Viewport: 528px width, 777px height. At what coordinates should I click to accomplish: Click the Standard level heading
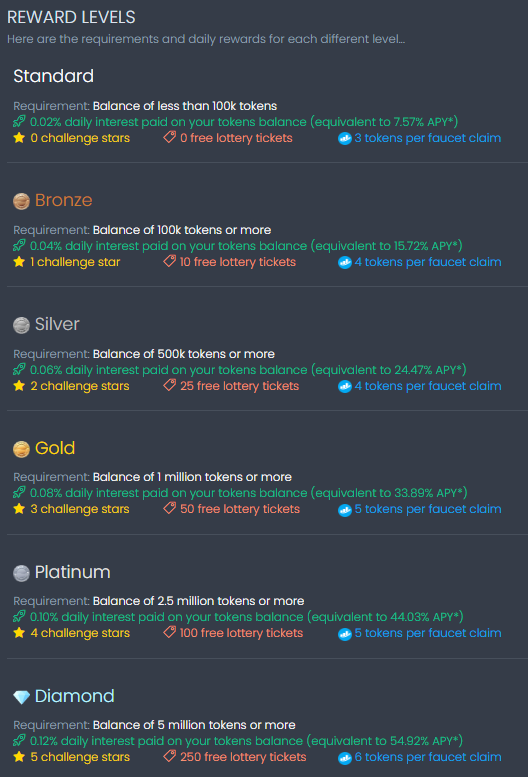(53, 76)
